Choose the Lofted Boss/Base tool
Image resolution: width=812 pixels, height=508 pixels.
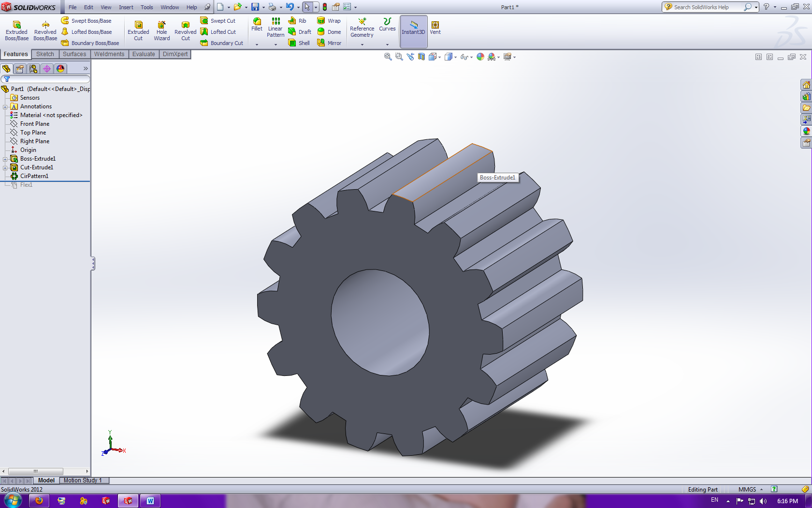point(86,32)
